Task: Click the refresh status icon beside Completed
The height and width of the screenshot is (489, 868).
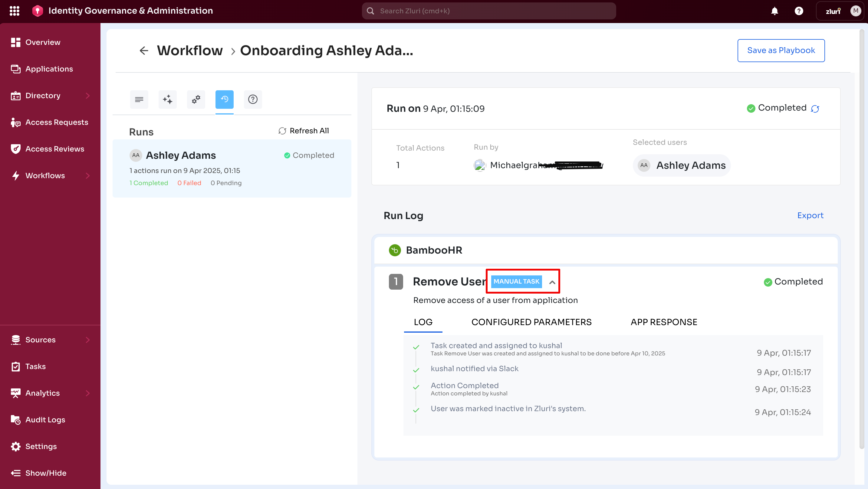Action: pyautogui.click(x=815, y=108)
